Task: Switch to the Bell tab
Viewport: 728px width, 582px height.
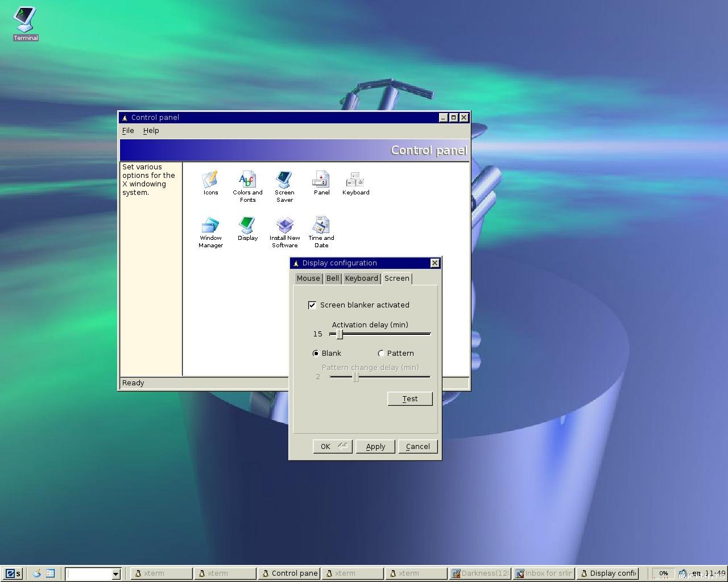Action: tap(333, 278)
